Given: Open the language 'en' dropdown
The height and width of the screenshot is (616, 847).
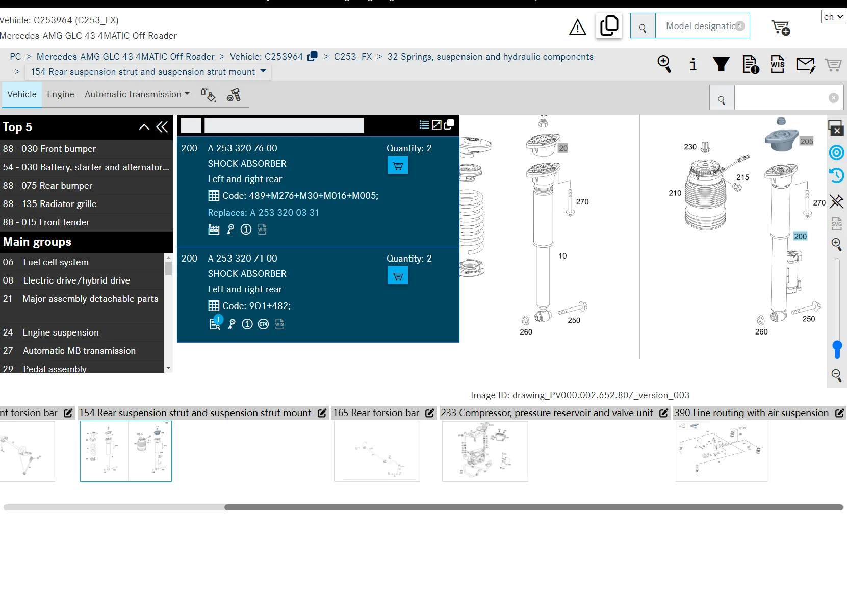Looking at the screenshot, I should pos(833,17).
